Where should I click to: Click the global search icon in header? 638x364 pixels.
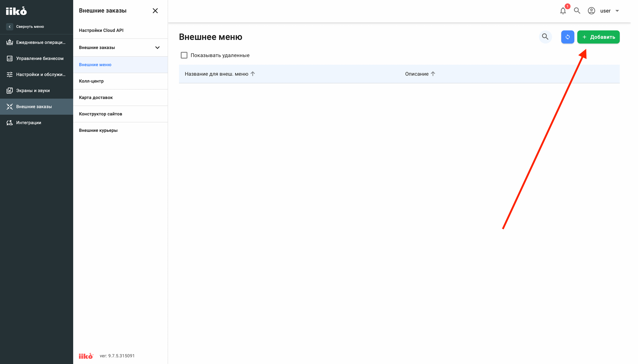(x=577, y=11)
